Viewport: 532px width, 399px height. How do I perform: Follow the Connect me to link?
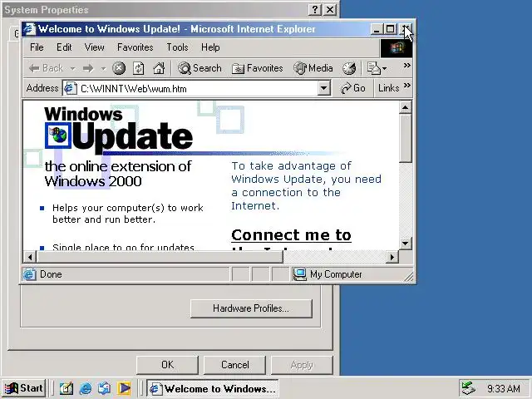tap(291, 234)
